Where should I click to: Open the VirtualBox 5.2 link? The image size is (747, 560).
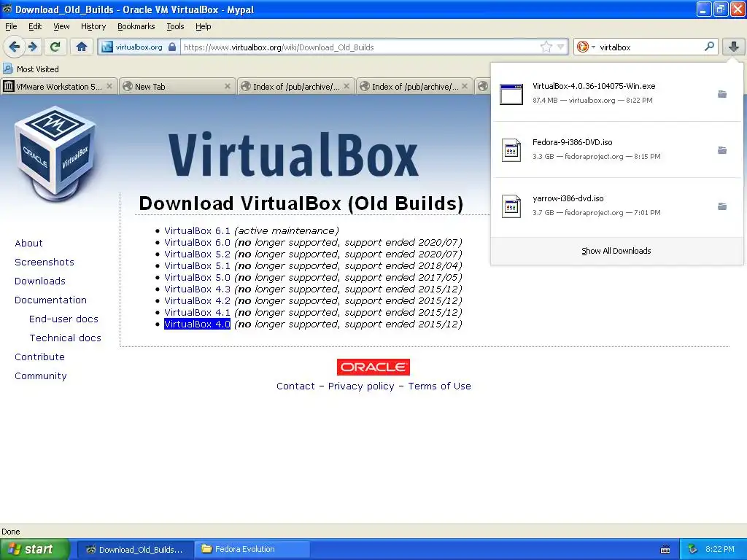197,254
